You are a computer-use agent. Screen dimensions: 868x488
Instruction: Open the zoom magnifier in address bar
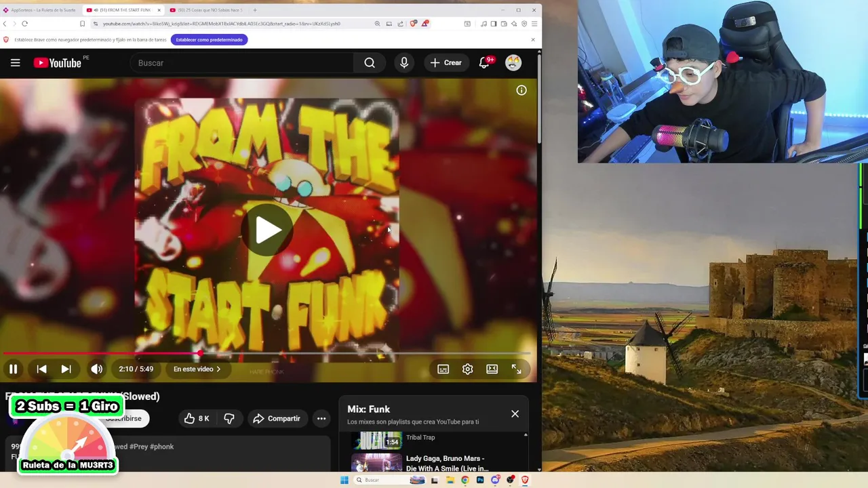377,24
